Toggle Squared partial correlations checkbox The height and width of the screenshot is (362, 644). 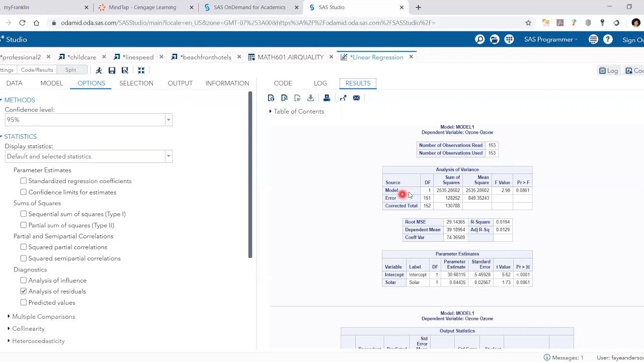(24, 247)
